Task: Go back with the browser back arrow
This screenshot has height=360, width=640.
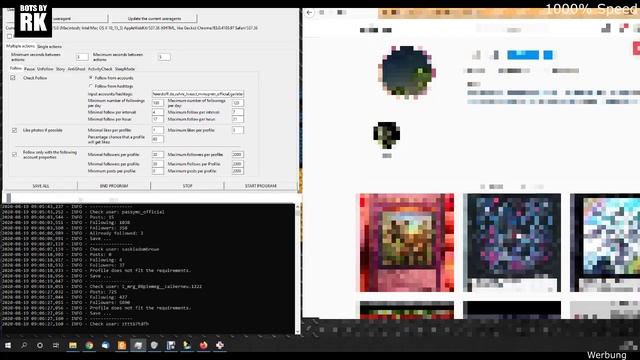Action: pos(309,13)
